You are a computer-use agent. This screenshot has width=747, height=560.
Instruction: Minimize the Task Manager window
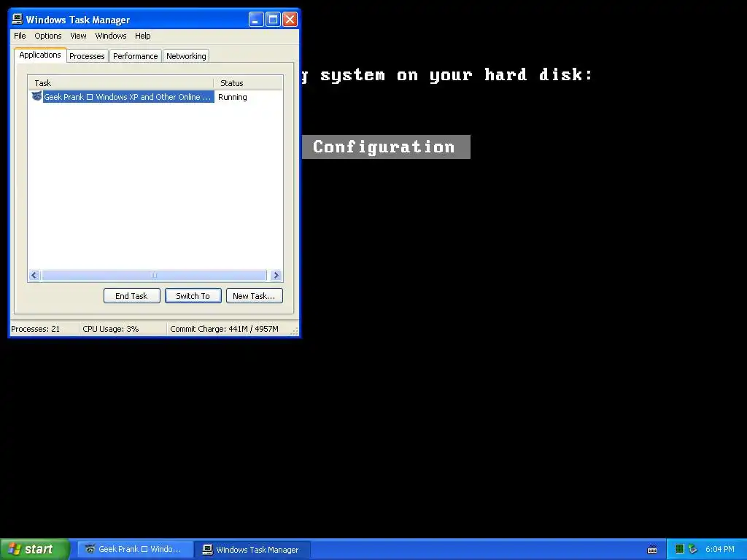(256, 20)
